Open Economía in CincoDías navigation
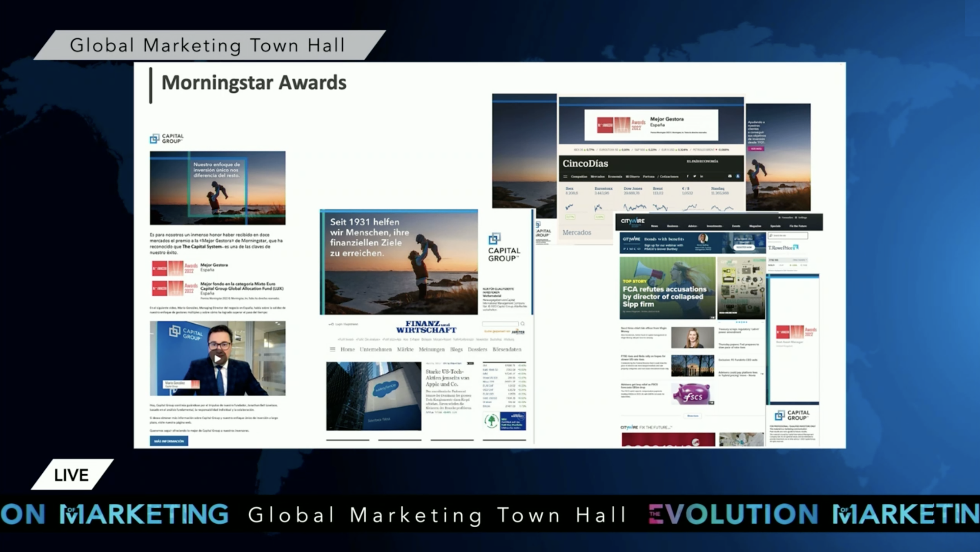Screen dimensions: 980x552 pyautogui.click(x=615, y=177)
